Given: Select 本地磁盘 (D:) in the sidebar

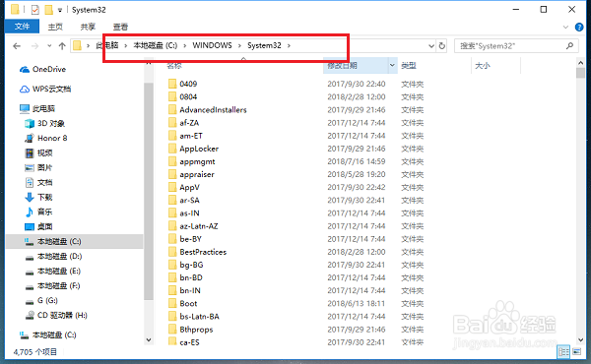Looking at the screenshot, I should point(53,257).
